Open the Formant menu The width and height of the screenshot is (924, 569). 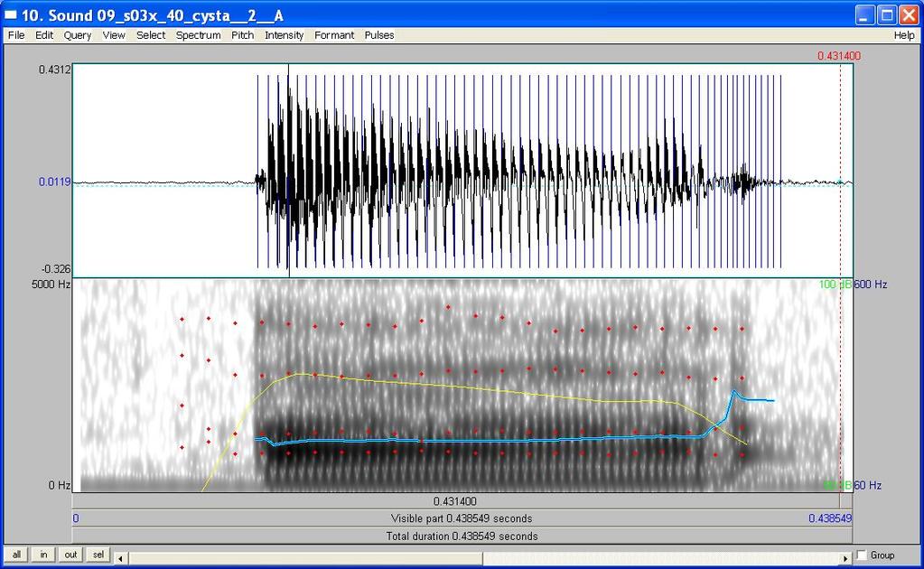(x=334, y=35)
